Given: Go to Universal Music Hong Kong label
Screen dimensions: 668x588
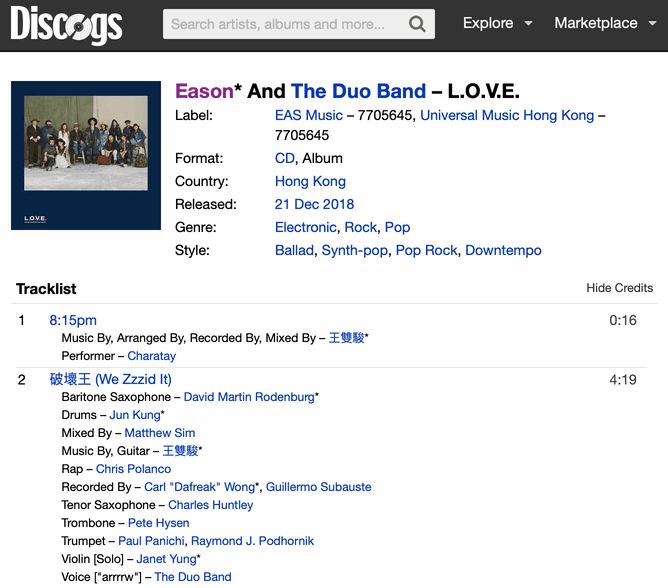Looking at the screenshot, I should click(x=507, y=115).
